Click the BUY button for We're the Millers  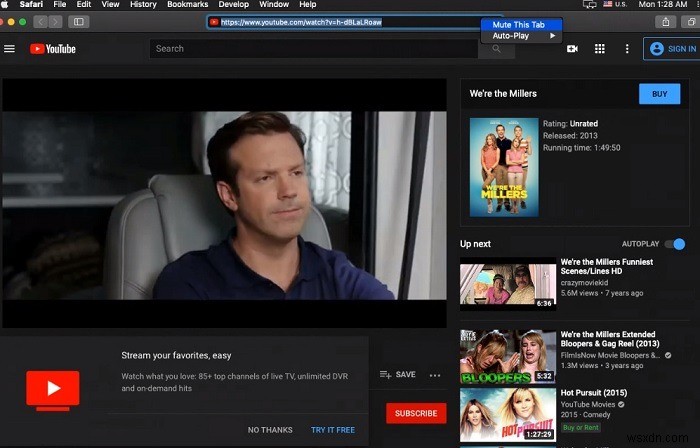tap(659, 94)
